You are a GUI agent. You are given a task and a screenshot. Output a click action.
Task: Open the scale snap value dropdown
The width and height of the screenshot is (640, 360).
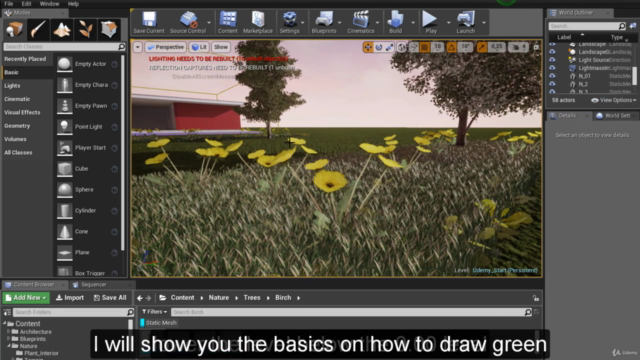click(496, 47)
